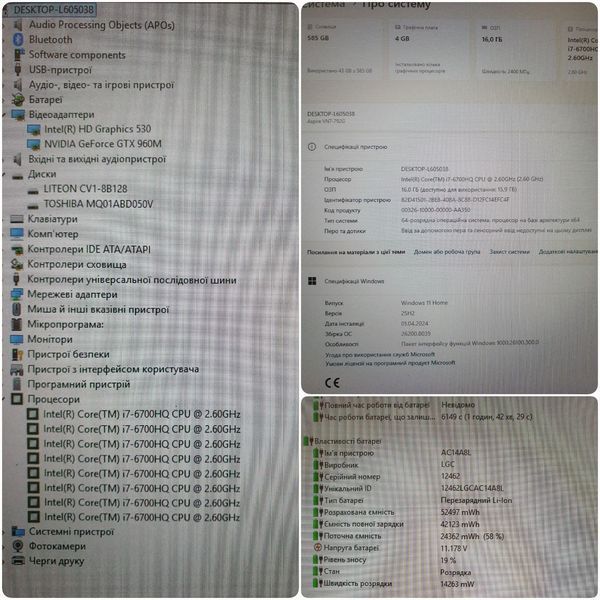Click the Процесори chip icon
This screenshot has width=600, height=600.
pyautogui.click(x=17, y=399)
